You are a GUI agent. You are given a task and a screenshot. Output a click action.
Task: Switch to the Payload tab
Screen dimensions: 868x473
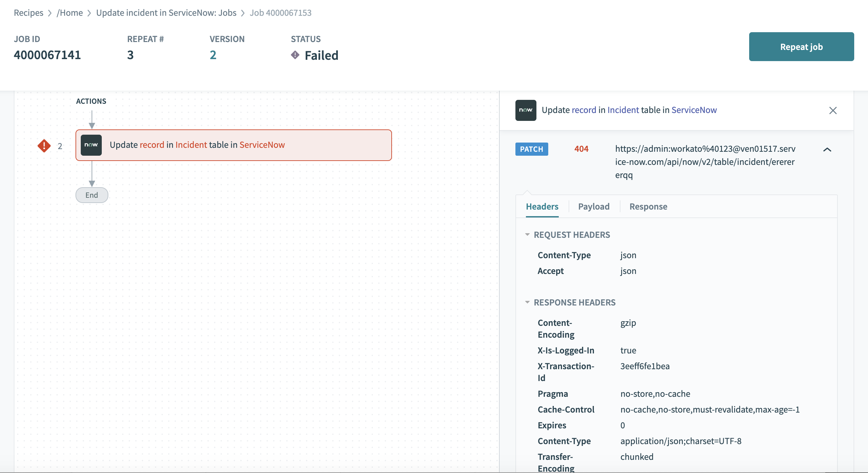[593, 206]
